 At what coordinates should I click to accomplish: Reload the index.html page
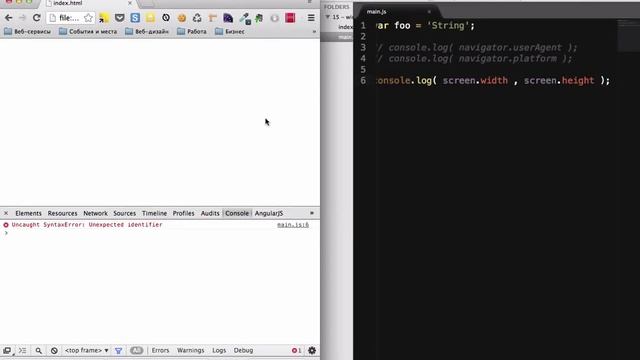(x=37, y=18)
